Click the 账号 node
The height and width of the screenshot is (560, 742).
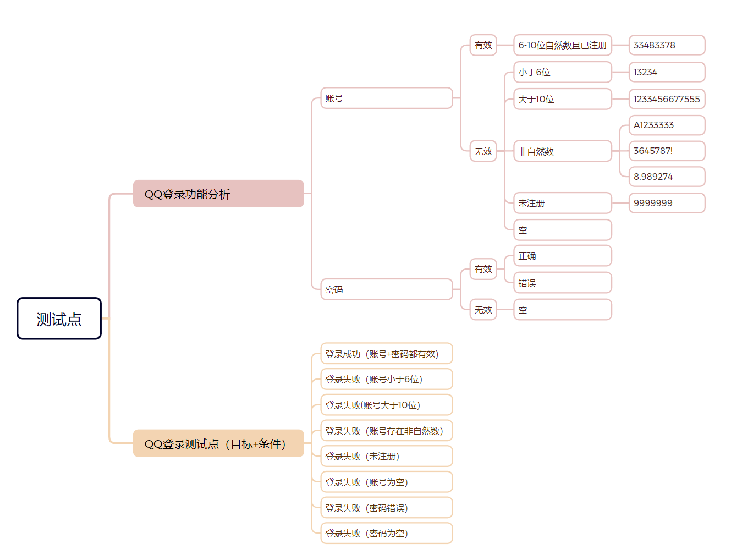tap(387, 98)
